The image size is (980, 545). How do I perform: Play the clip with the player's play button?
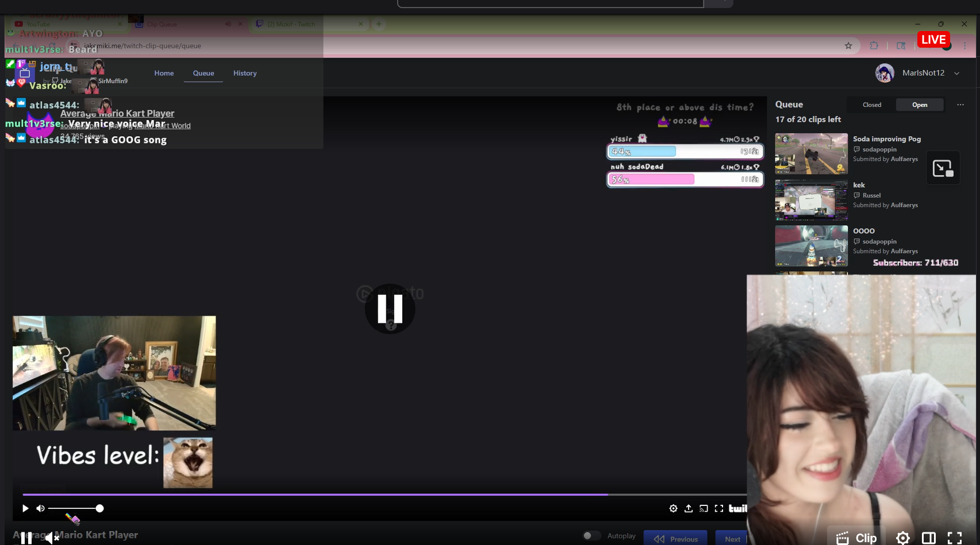click(25, 508)
